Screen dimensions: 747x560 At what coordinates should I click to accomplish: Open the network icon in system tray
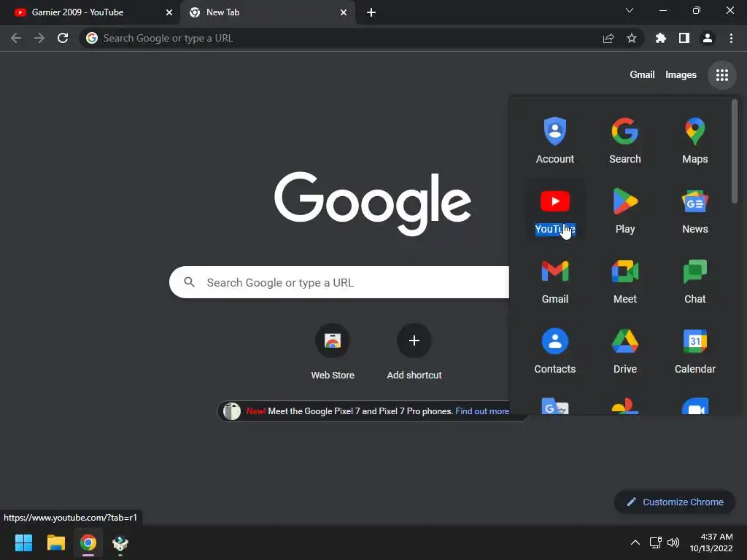tap(656, 542)
